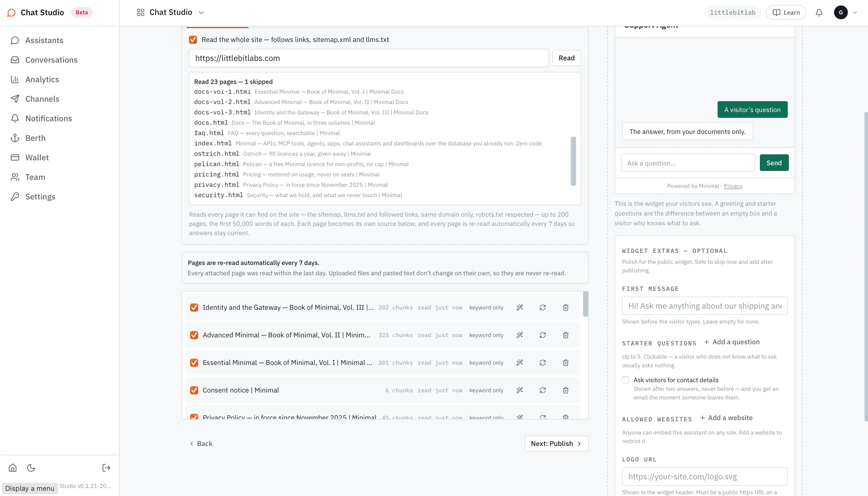
Task: Click the magic wand icon for Consent notice row
Action: click(520, 390)
